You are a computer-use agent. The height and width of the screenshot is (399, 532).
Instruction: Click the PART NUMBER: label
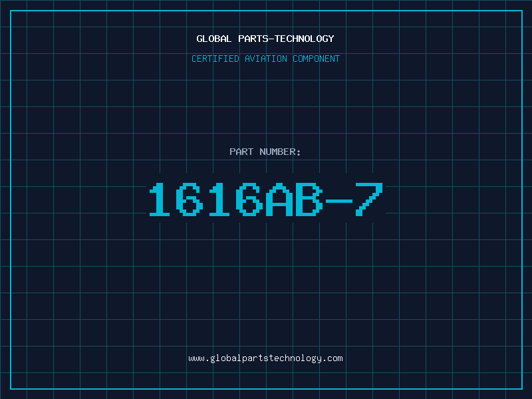click(265, 152)
